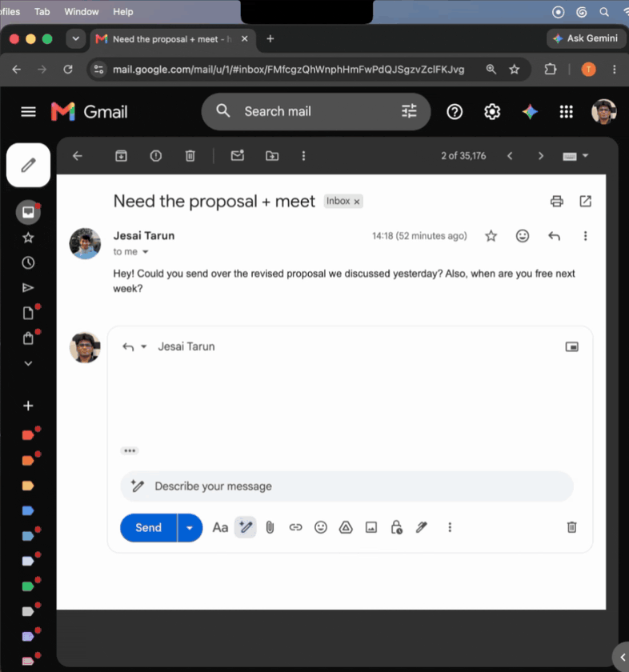629x672 pixels.
Task: Send the reply
Action: tap(148, 527)
